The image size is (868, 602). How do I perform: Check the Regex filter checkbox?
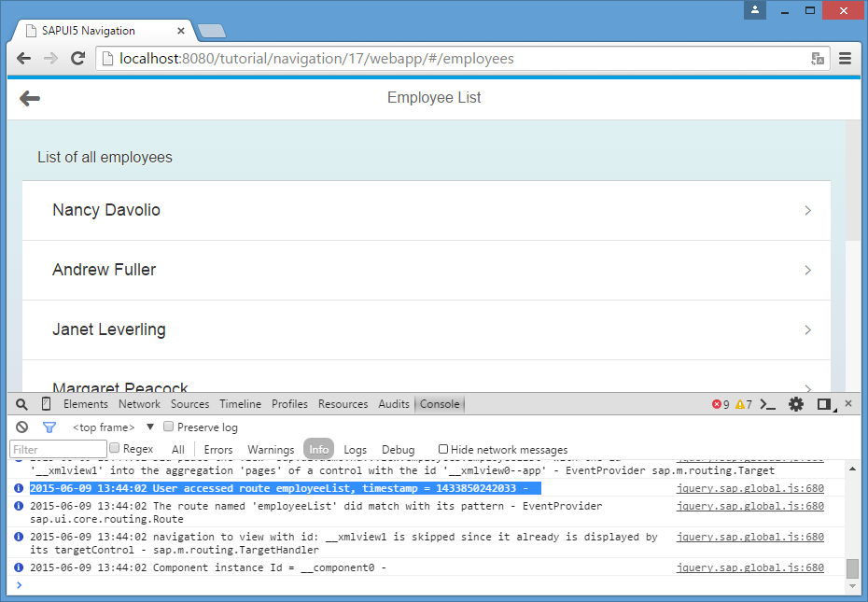pyautogui.click(x=115, y=449)
